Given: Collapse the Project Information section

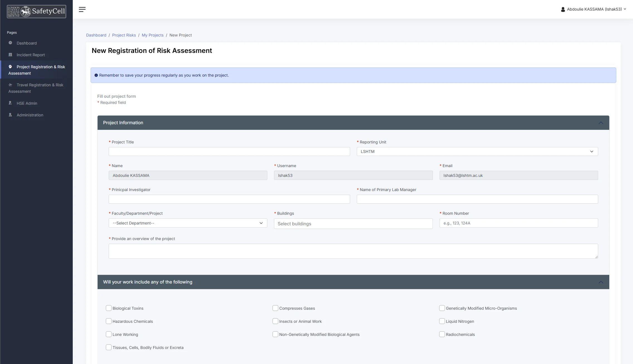Looking at the screenshot, I should [601, 123].
